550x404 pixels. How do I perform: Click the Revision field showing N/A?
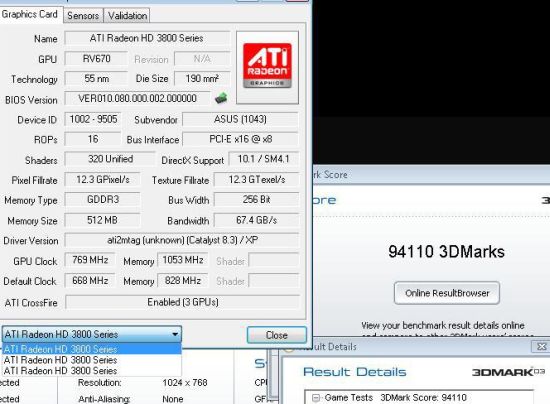click(202, 59)
